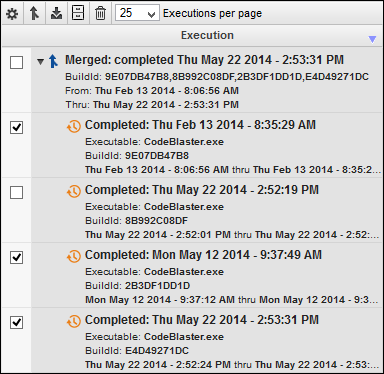The width and height of the screenshot is (384, 374).
Task: Click history clock icon for Feb 13 execution
Action: [74, 126]
